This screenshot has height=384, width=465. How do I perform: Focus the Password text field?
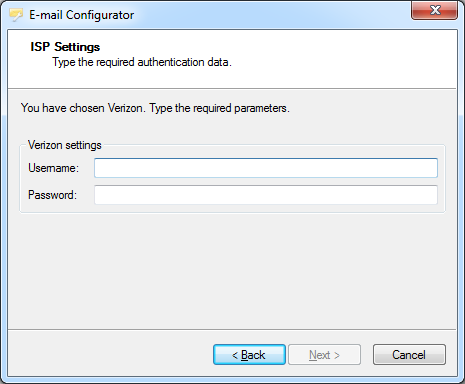266,195
